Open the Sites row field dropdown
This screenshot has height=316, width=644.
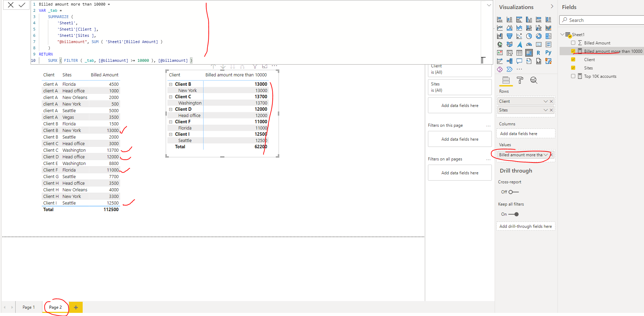tap(545, 110)
